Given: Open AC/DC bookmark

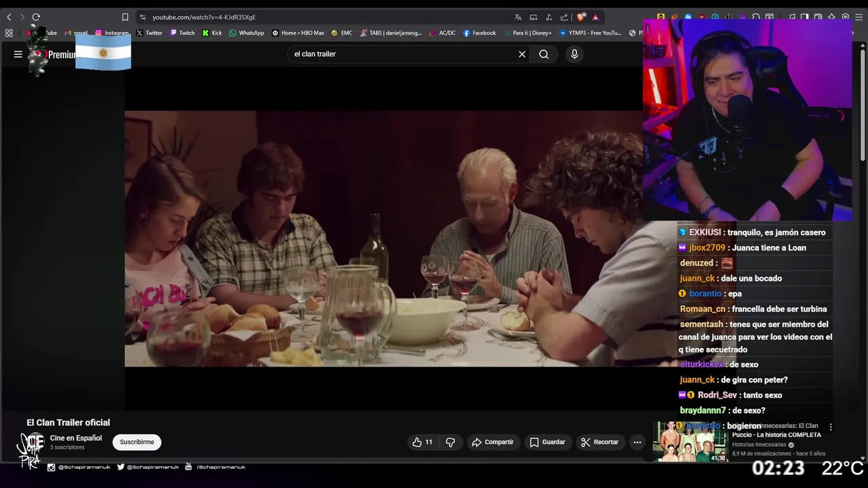Looking at the screenshot, I should click(443, 33).
